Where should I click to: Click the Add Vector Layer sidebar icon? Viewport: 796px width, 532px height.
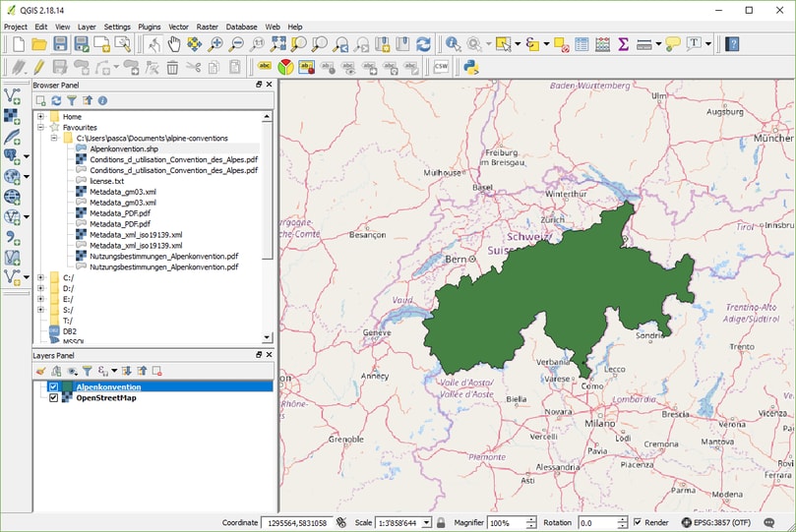pos(12,95)
